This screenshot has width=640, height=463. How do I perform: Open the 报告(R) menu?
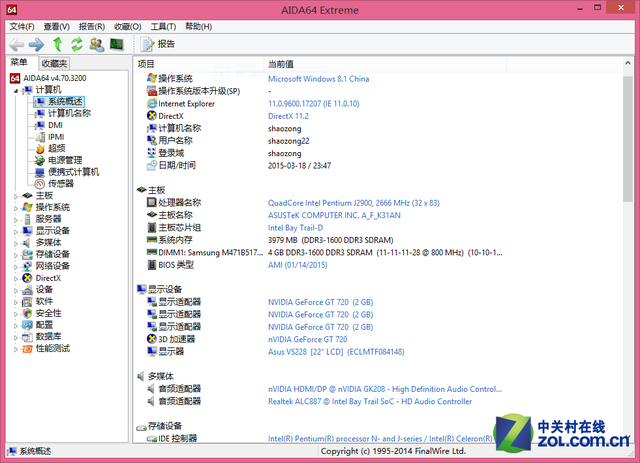92,27
